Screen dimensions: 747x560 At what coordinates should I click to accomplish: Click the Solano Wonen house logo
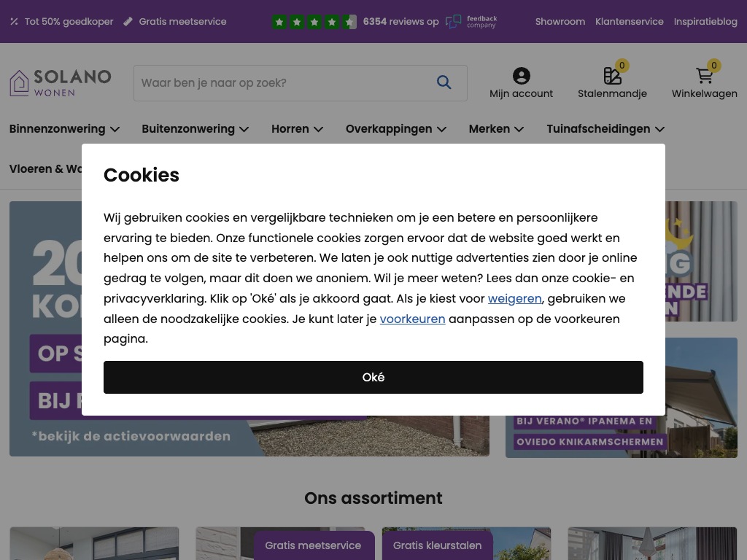[20, 83]
